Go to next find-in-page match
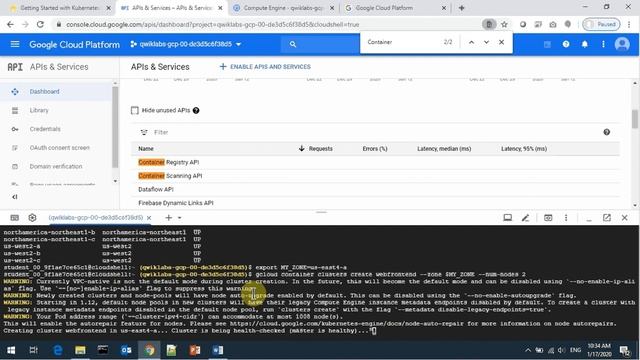This screenshot has height=360, width=640. coord(486,42)
